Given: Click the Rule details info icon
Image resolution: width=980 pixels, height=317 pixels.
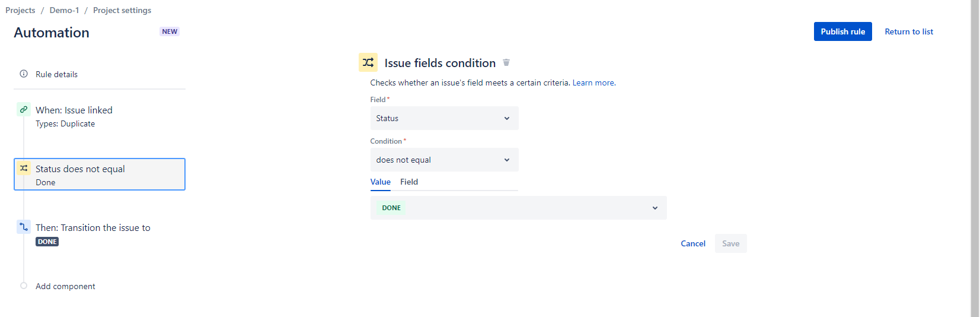Looking at the screenshot, I should [x=24, y=74].
